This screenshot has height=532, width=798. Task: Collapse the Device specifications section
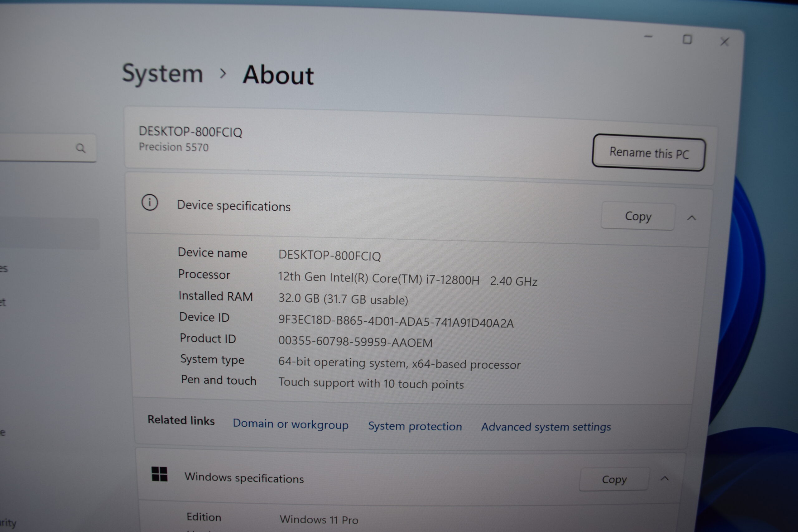click(691, 218)
